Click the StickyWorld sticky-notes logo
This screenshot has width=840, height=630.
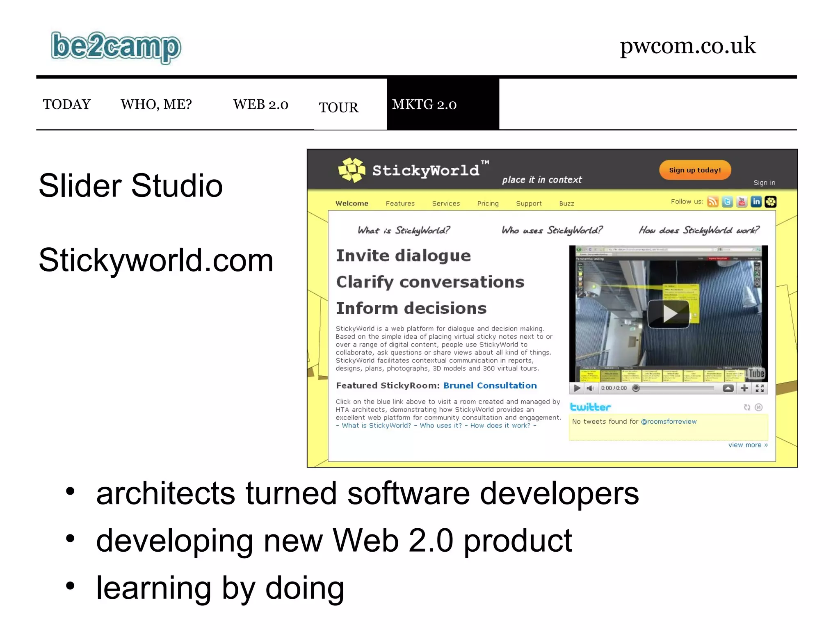[x=352, y=170]
